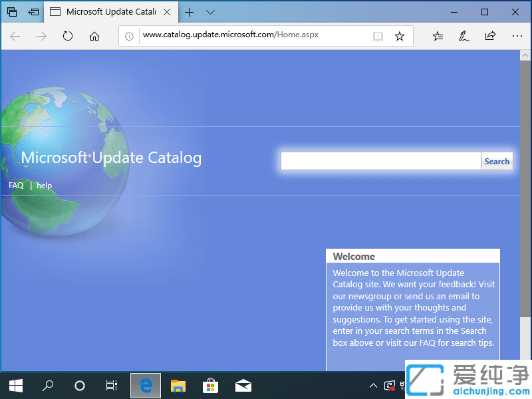Screen dimensions: 532x399
Task: Open the Settings and more menu
Action: (x=517, y=37)
